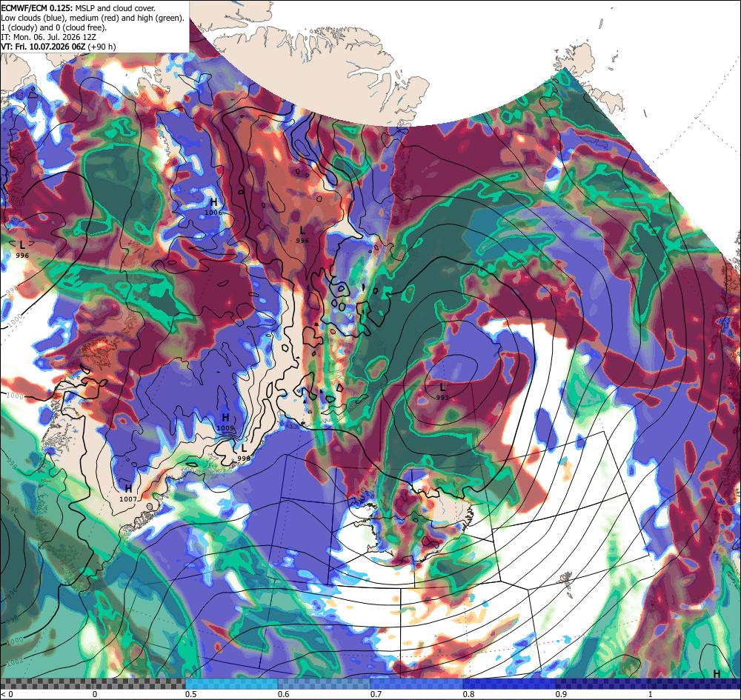Click the light-blue 0.5–0.6 colorbar segment

point(231,684)
